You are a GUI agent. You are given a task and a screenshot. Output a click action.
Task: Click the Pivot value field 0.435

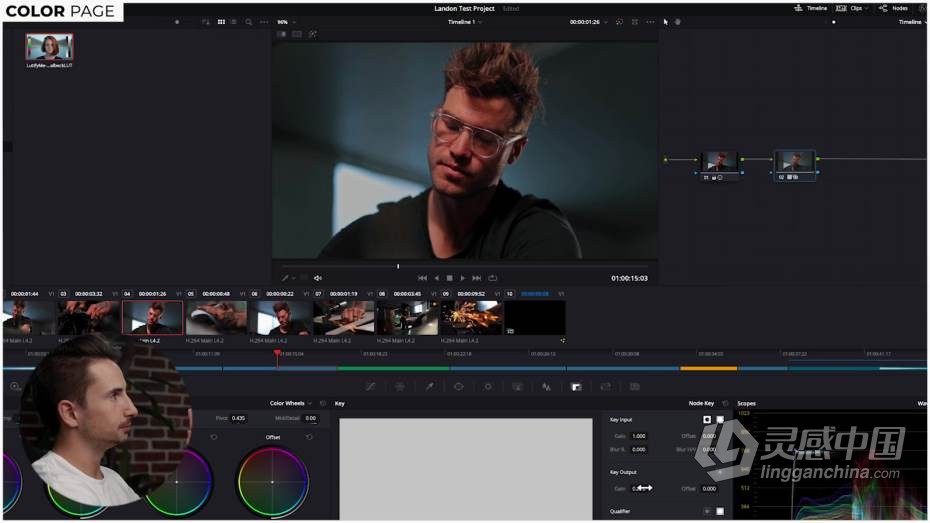pyautogui.click(x=238, y=418)
